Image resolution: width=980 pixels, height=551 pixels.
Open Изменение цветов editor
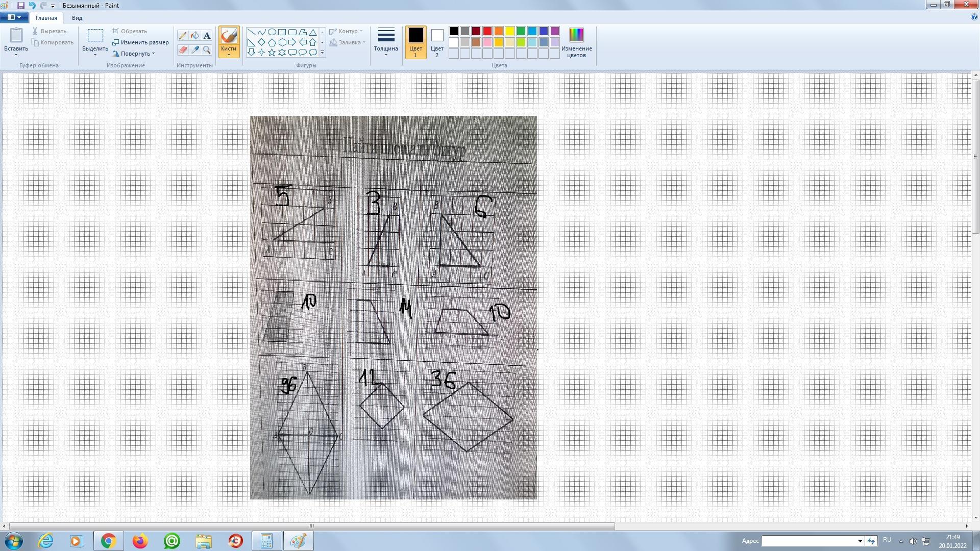[576, 42]
